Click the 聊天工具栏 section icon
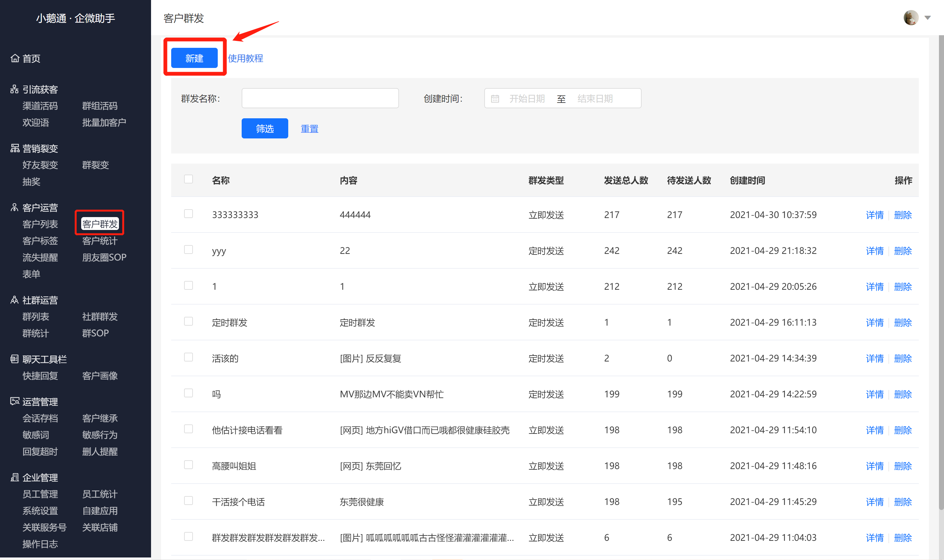The width and height of the screenshot is (944, 560). pos(15,359)
